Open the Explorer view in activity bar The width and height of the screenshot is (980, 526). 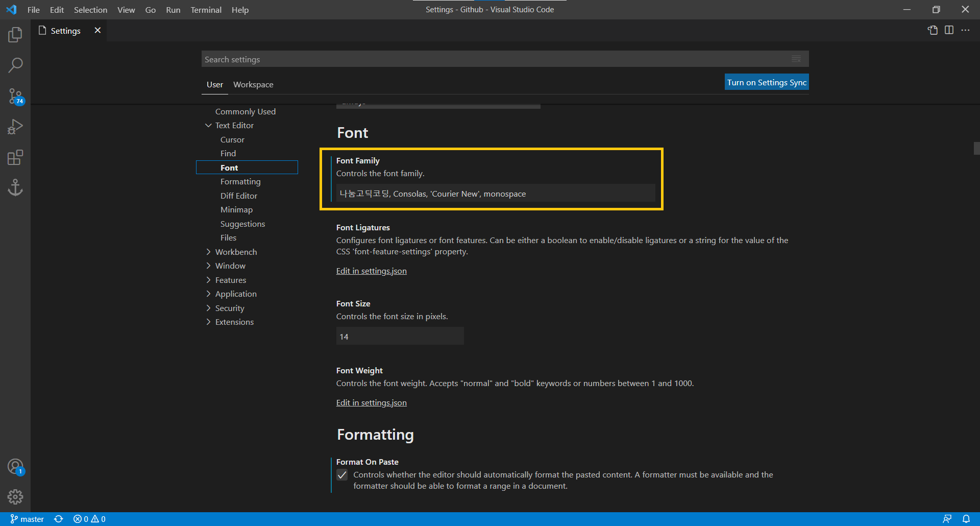point(15,35)
